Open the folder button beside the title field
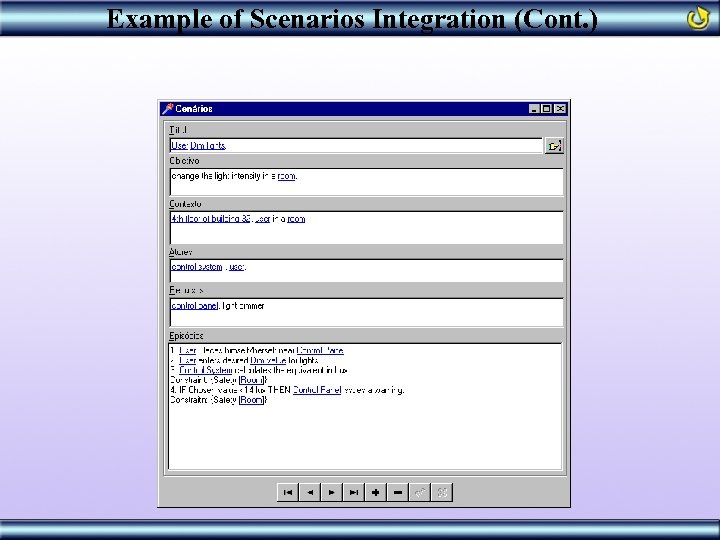Viewport: 720px width, 540px height. pyautogui.click(x=554, y=146)
